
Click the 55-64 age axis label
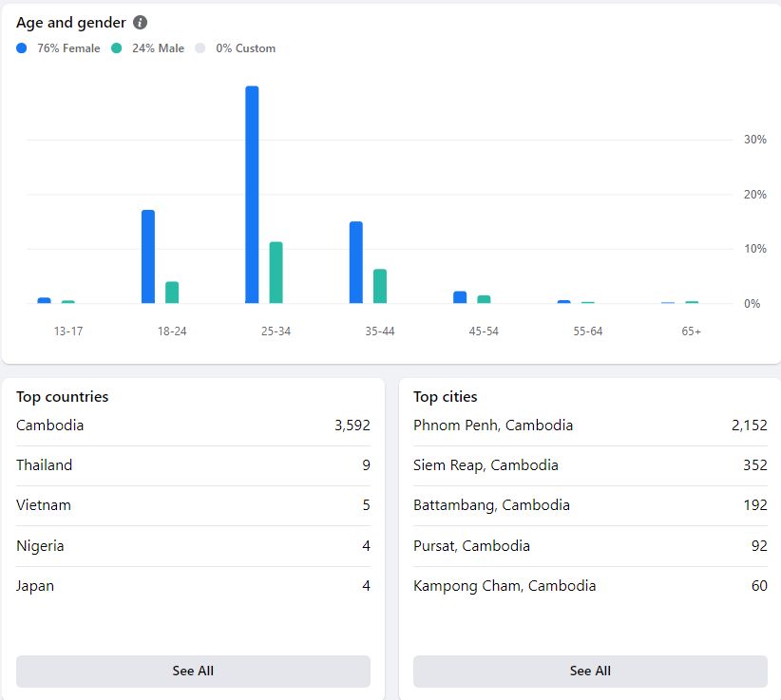588,331
